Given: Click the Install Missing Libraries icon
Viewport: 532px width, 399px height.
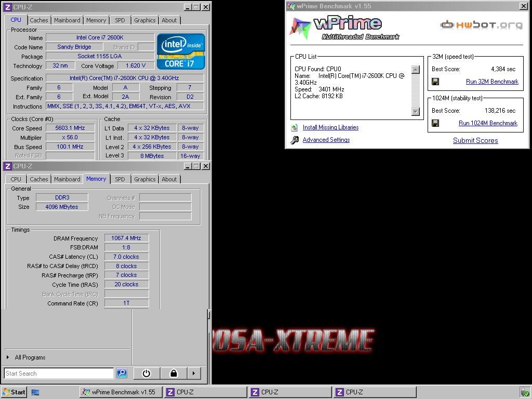Looking at the screenshot, I should (x=295, y=128).
